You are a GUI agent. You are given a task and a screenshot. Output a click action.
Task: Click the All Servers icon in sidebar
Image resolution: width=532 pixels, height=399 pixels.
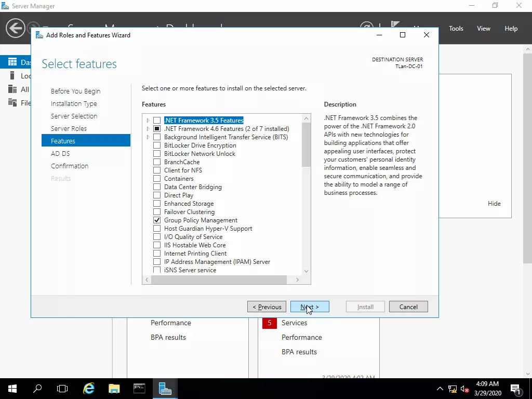click(x=12, y=89)
